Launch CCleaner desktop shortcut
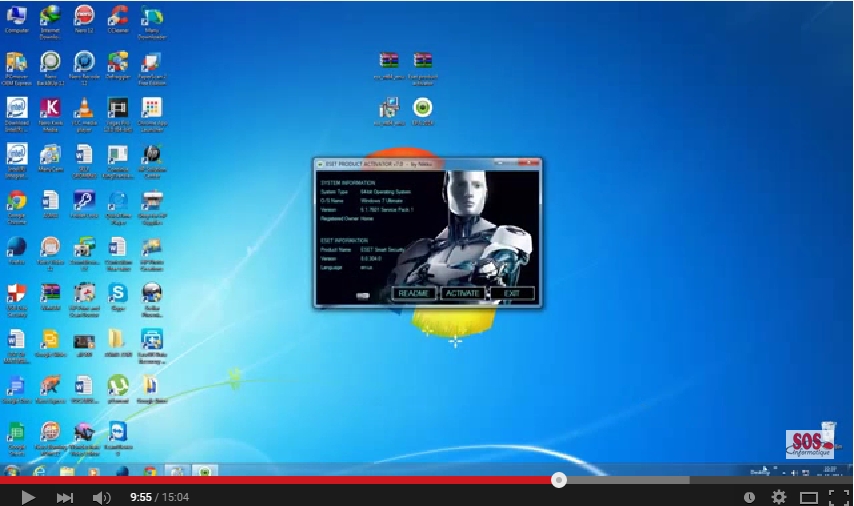This screenshot has height=506, width=854. pos(118,20)
